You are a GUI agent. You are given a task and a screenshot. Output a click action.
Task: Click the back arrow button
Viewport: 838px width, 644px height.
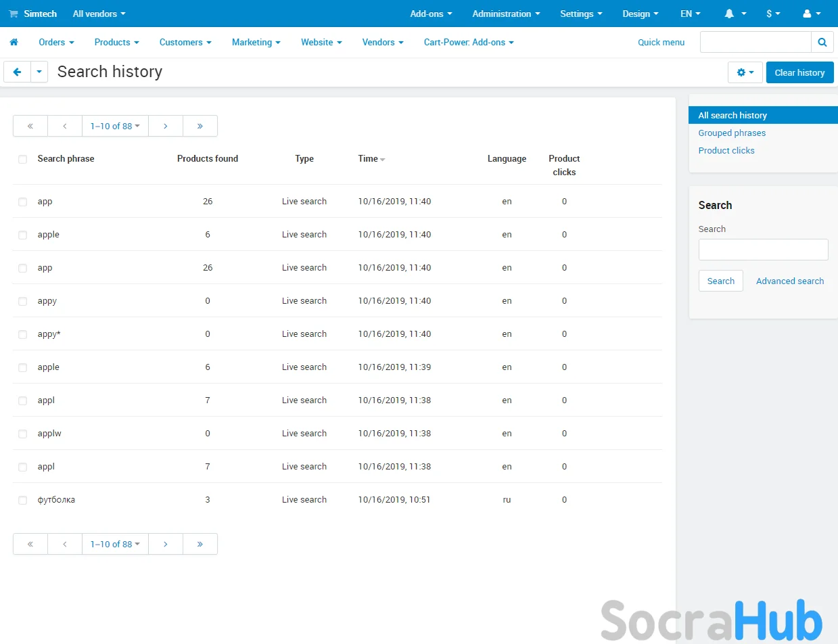click(x=17, y=72)
